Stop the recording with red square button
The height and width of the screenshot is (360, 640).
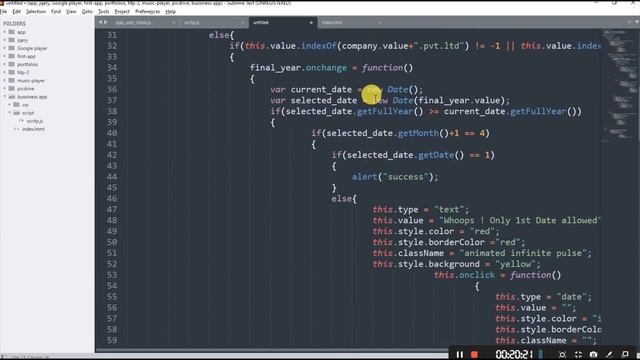[474, 354]
